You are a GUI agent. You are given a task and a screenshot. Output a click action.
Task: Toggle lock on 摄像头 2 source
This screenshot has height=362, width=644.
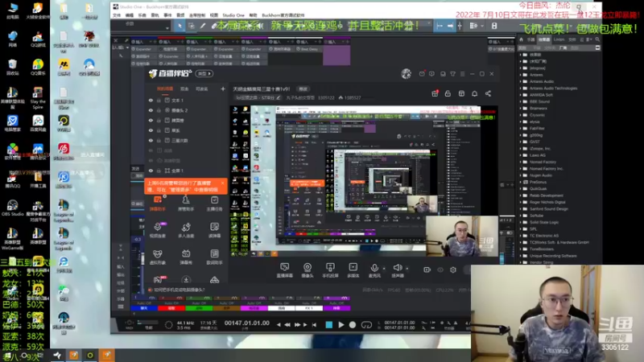(159, 110)
